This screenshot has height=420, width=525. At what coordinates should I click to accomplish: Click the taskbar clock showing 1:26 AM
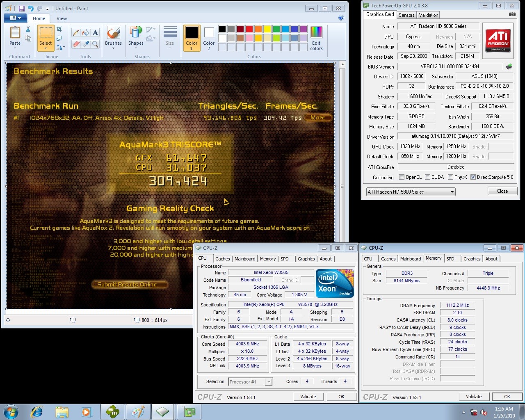click(504, 412)
